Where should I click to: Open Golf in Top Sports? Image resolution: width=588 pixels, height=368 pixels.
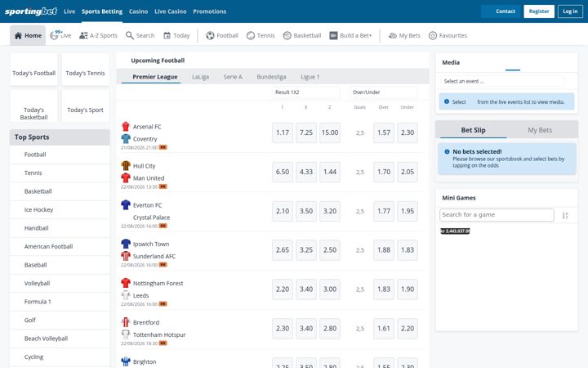60,320
